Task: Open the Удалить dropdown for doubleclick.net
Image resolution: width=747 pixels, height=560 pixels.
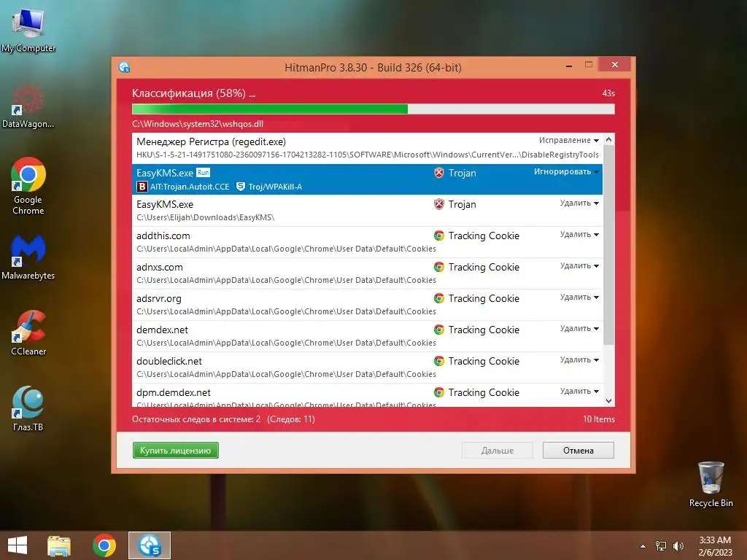Action: (x=579, y=360)
